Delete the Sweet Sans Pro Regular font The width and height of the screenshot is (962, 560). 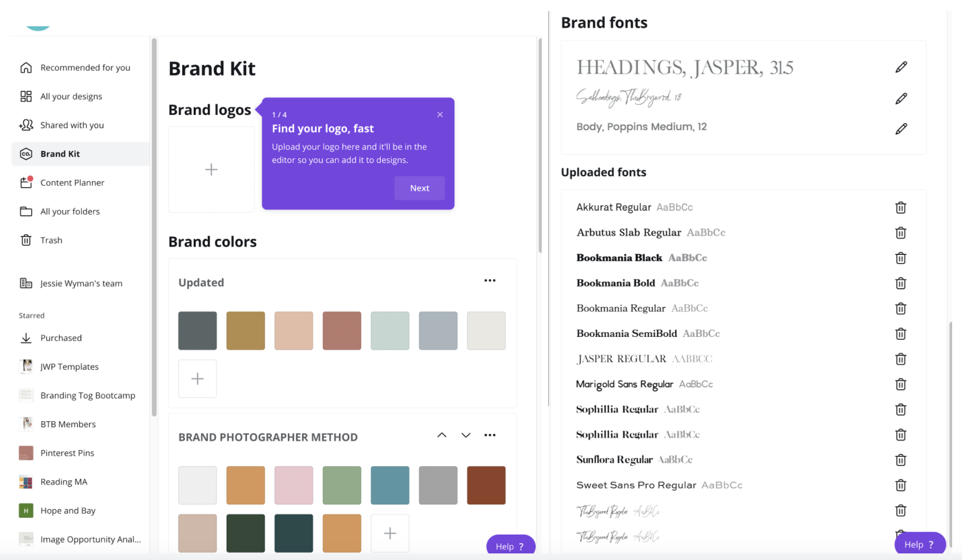[900, 485]
